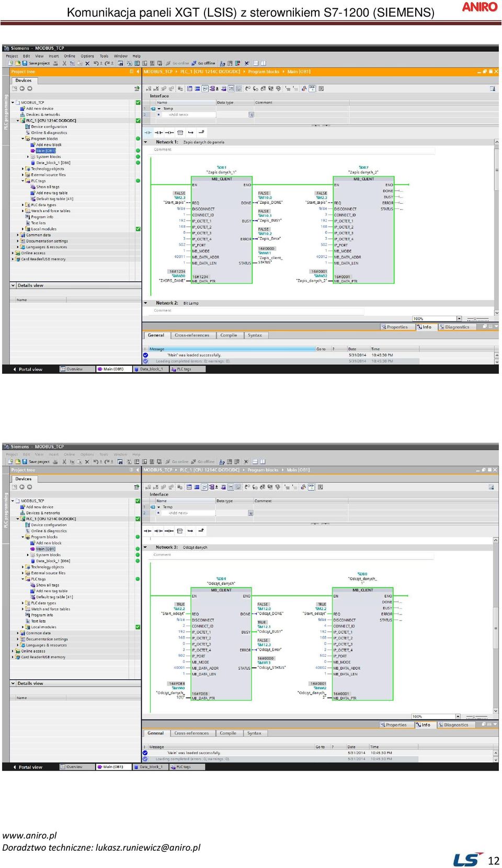Screen dimensions: 502x868
Task: Insert empty box instruction in upper editor
Action: coord(180,133)
